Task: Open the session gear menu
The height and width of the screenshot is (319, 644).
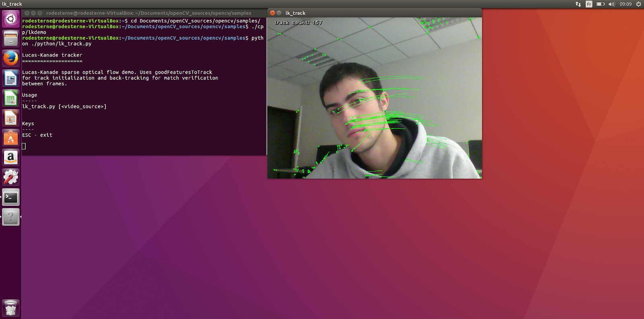Action: [x=638, y=4]
